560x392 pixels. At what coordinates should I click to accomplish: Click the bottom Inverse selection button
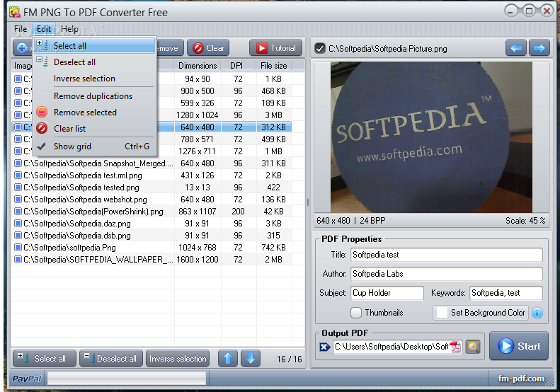[178, 359]
